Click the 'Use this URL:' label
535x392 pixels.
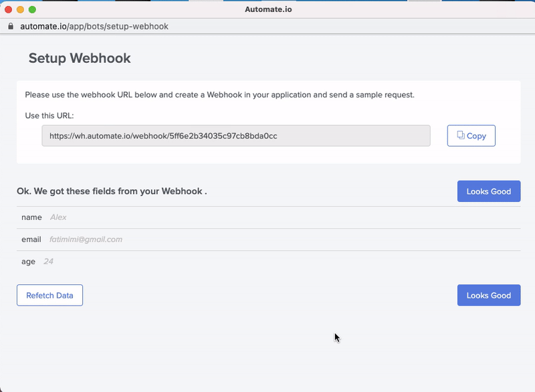(49, 116)
